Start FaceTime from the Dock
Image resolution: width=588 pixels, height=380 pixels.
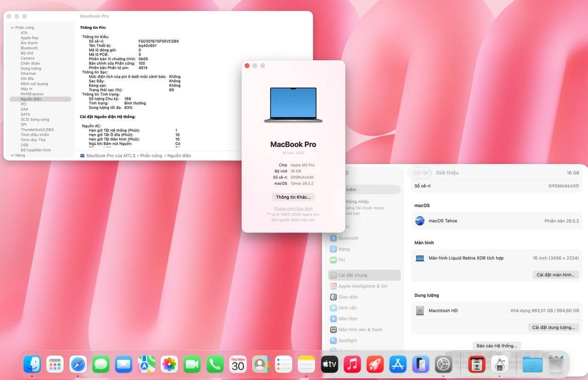tap(192, 364)
